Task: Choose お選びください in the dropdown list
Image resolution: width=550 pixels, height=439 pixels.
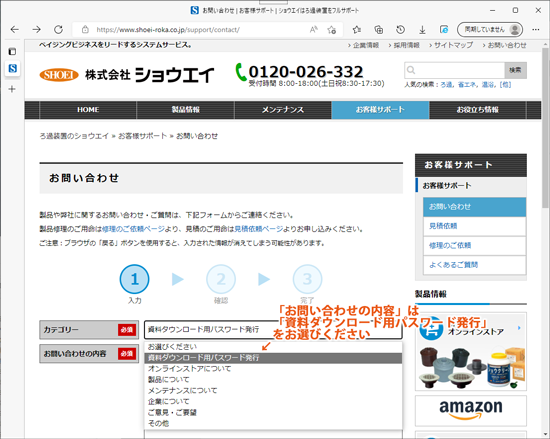Action: tap(273, 347)
